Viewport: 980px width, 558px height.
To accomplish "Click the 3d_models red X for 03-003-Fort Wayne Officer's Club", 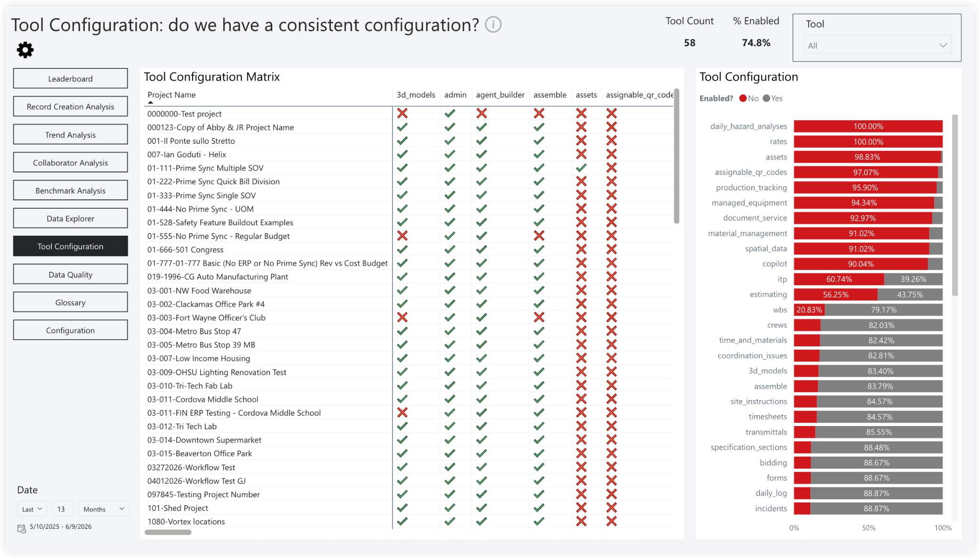I will click(x=402, y=317).
